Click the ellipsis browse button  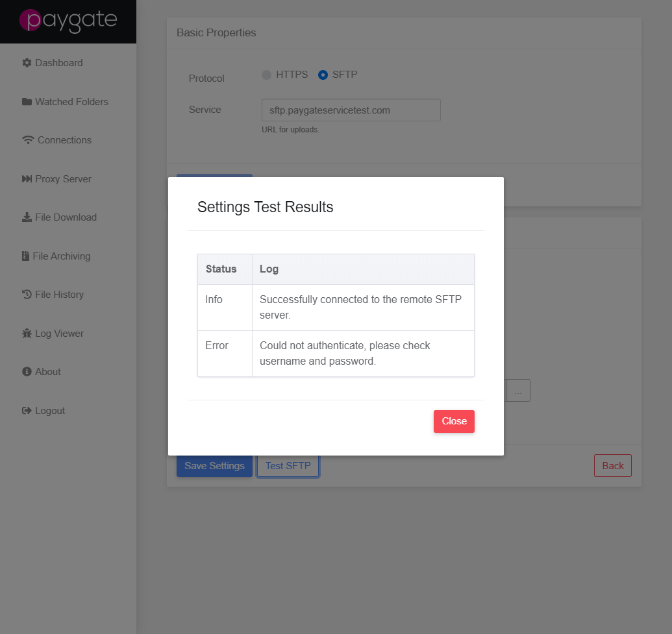(x=517, y=390)
